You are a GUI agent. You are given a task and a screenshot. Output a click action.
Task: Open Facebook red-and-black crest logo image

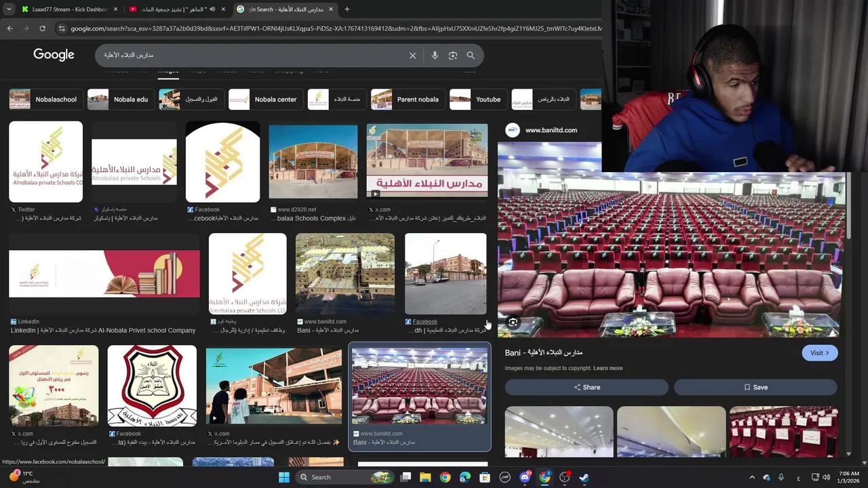[x=152, y=386]
